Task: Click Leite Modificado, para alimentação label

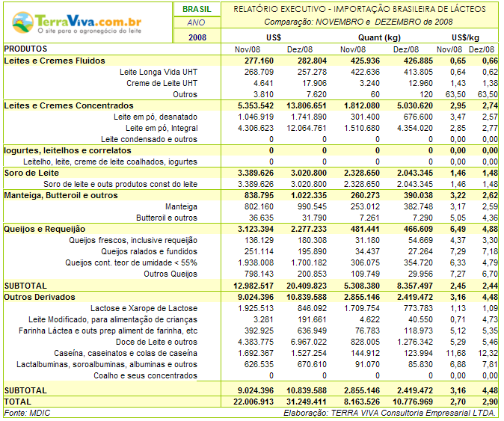Action: (113, 319)
